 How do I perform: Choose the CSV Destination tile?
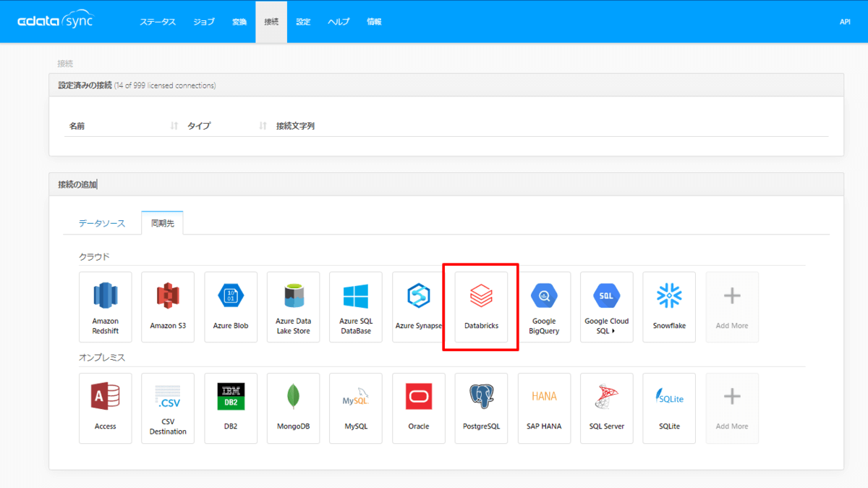click(168, 408)
